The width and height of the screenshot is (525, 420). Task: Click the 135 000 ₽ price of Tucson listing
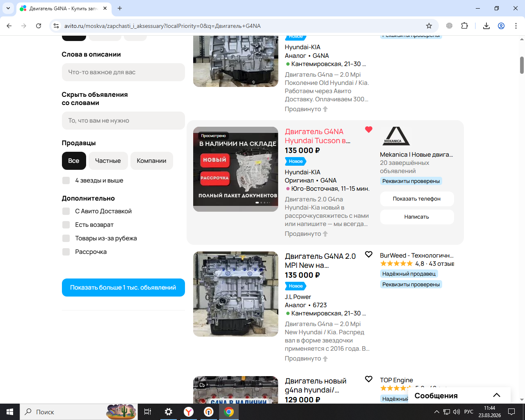[x=303, y=151]
